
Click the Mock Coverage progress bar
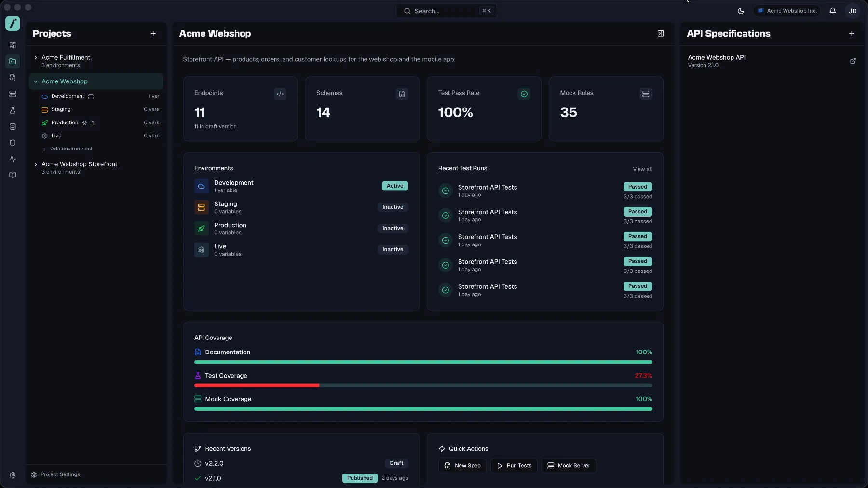coord(423,409)
